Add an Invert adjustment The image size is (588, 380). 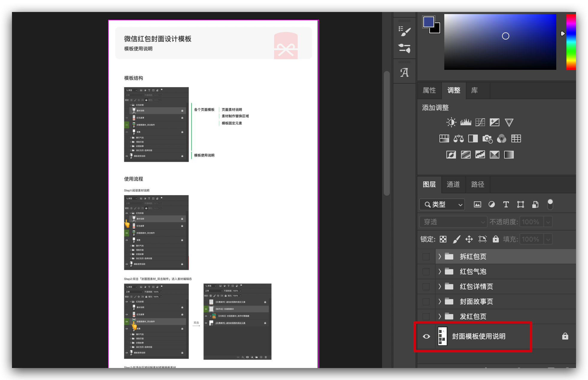point(451,155)
